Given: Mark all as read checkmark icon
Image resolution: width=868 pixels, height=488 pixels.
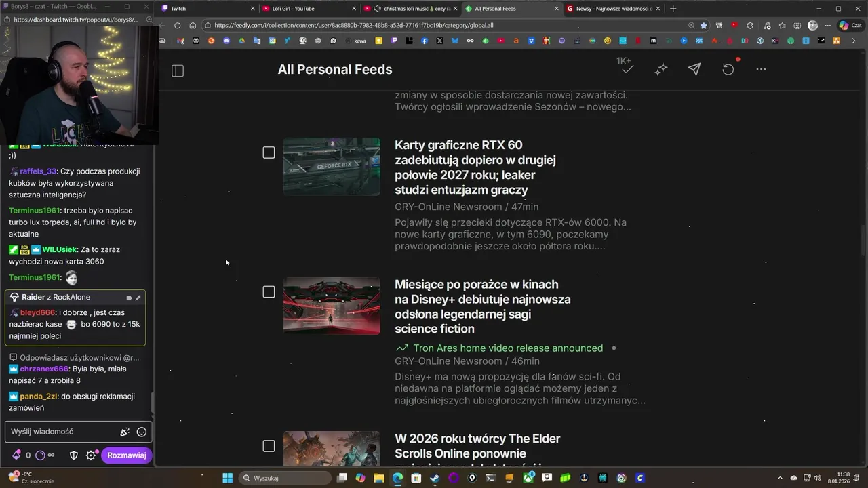Looking at the screenshot, I should (x=627, y=69).
